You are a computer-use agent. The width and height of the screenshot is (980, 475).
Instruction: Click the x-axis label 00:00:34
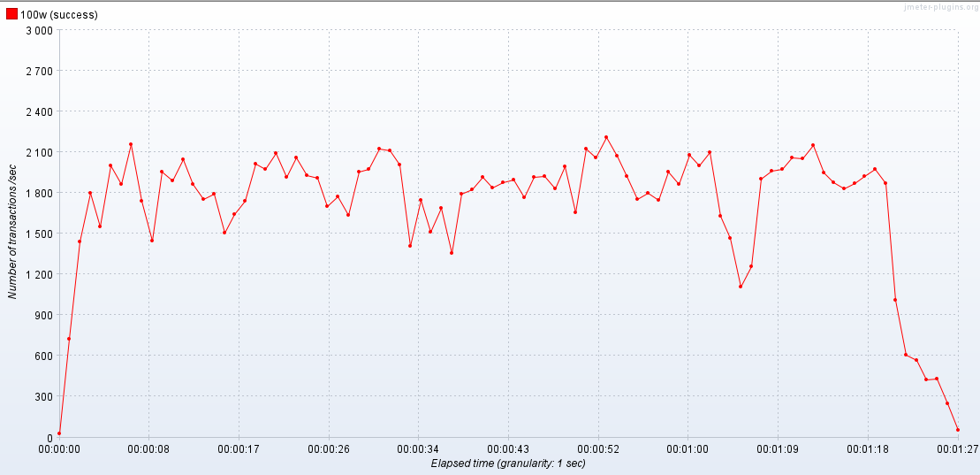tap(418, 448)
